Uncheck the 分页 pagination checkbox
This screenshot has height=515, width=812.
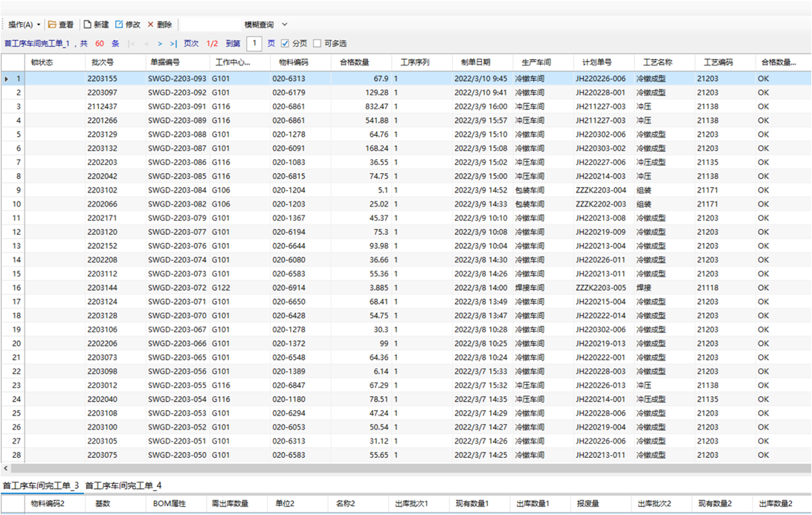pyautogui.click(x=286, y=44)
